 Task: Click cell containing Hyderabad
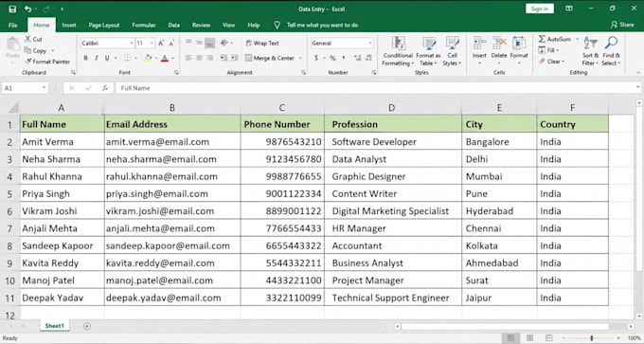click(498, 210)
